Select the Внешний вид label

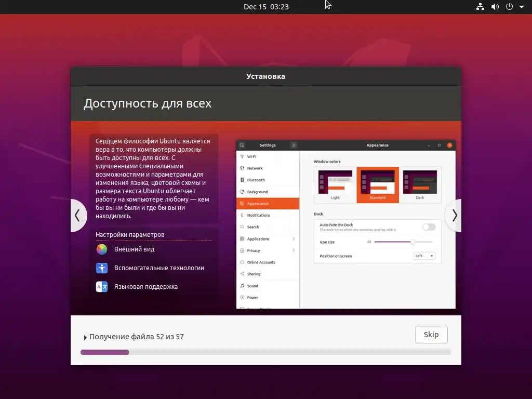135,249
